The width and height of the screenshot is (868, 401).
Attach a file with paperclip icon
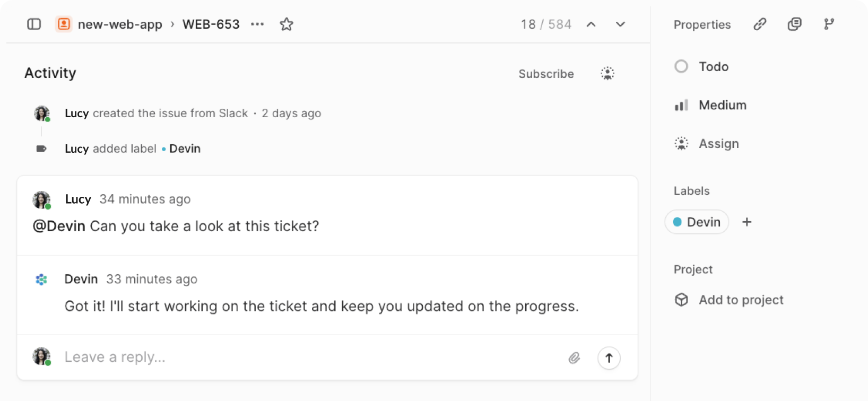tap(574, 358)
